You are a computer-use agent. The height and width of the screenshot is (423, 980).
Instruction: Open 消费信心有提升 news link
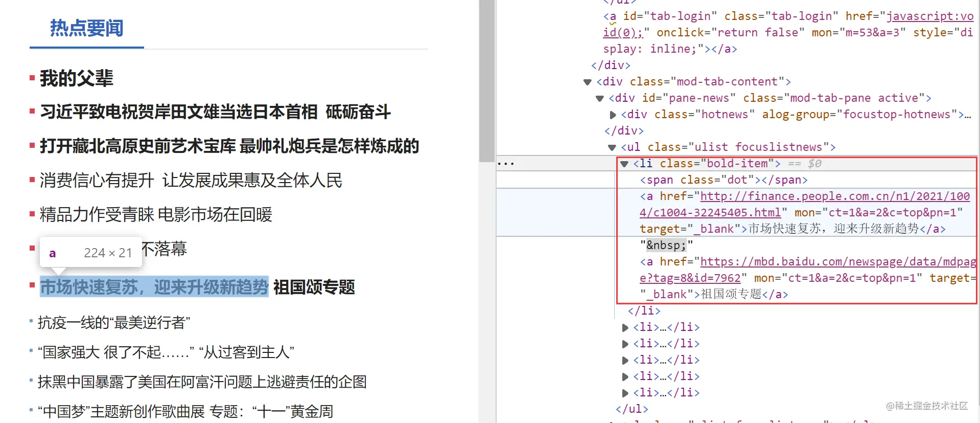pyautogui.click(x=97, y=181)
